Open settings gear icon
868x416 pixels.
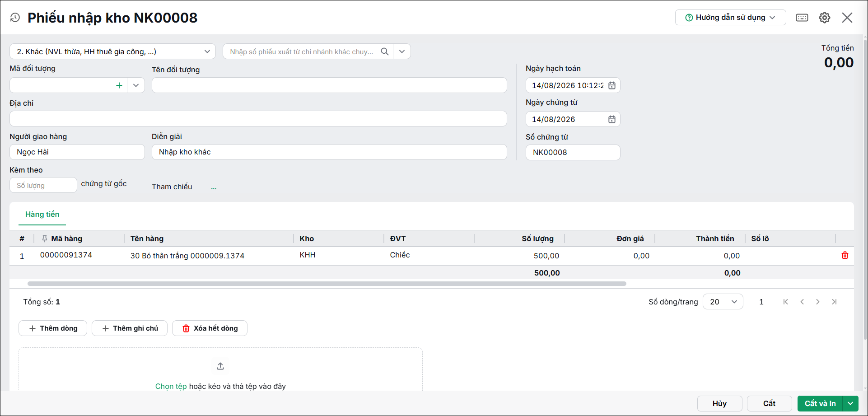pyautogui.click(x=825, y=18)
